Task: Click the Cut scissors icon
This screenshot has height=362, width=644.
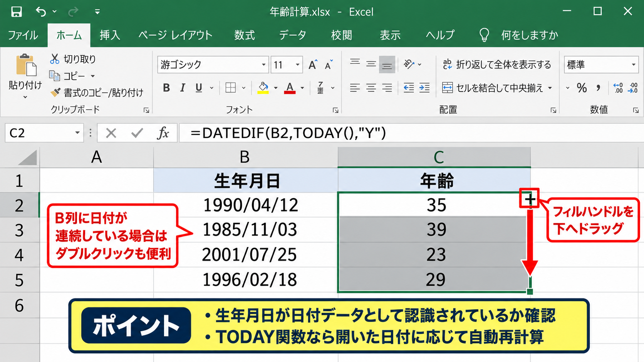Action: coord(55,59)
